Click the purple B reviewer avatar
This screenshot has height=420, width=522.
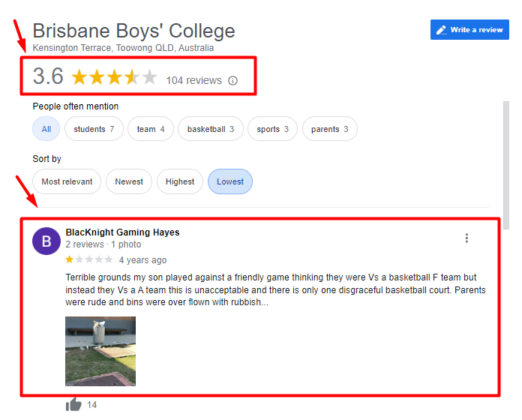pos(46,241)
